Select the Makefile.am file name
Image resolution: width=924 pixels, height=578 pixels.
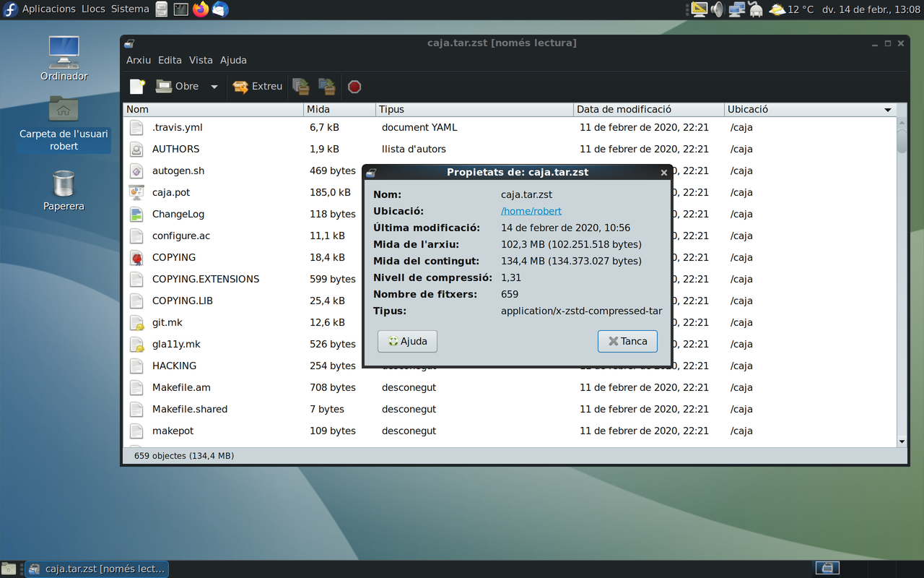(x=181, y=387)
